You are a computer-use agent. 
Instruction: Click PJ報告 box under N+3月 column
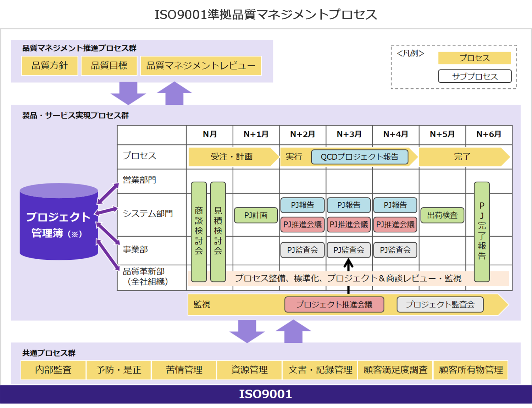(x=349, y=205)
